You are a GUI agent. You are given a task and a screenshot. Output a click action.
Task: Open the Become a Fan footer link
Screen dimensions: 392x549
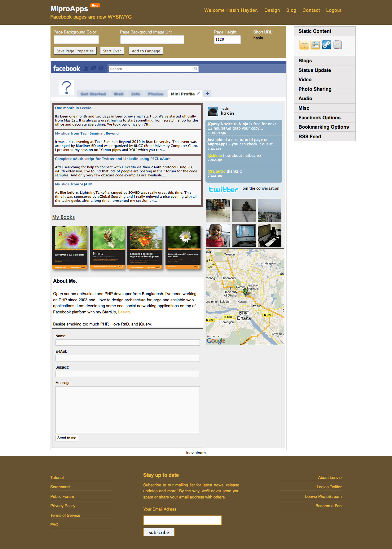(x=328, y=506)
